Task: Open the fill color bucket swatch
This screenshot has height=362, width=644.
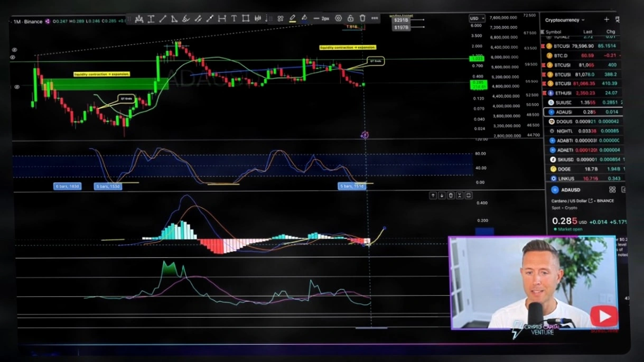Action: (x=304, y=18)
